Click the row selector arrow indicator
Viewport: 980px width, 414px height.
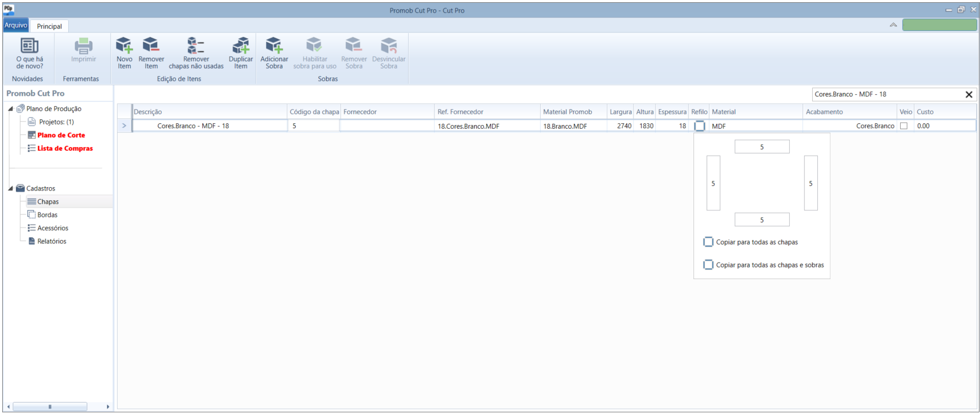click(x=124, y=126)
